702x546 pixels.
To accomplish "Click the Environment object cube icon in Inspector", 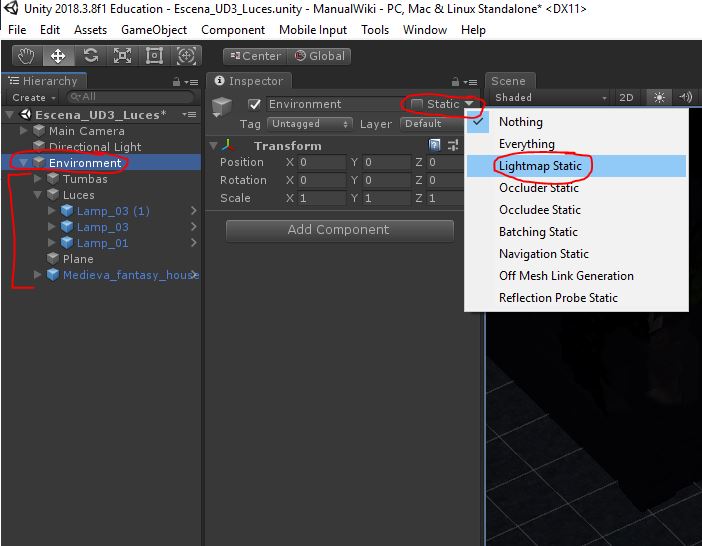I will point(222,107).
